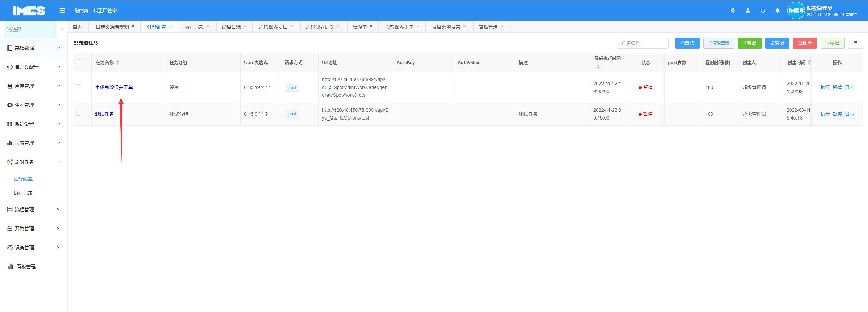Check the 生成点检保养工单 row checkbox

79,87
